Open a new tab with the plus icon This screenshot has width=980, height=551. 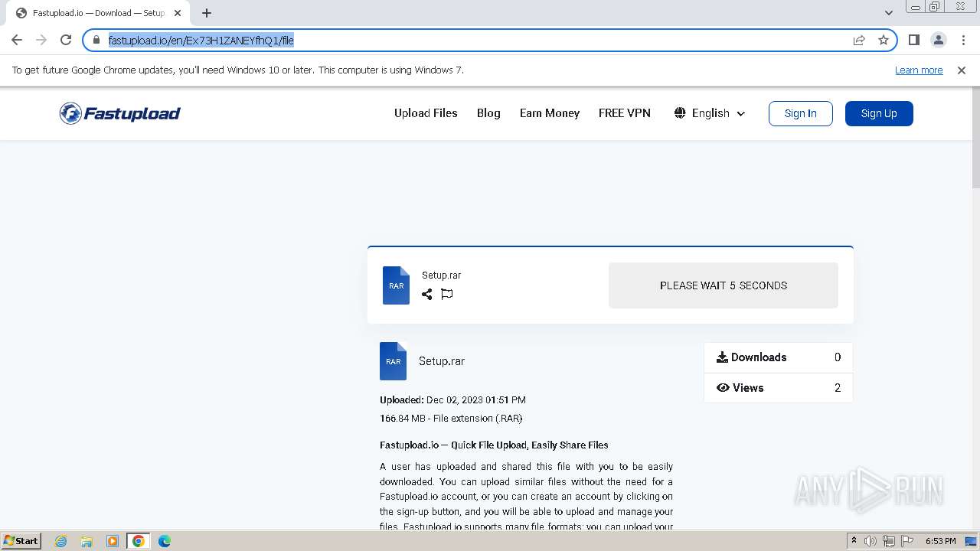click(207, 13)
